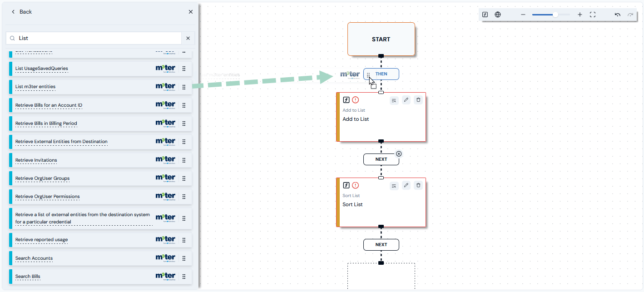This screenshot has width=644, height=292.
Task: Grab handle for Retrieve Bills in Billing Period
Action: [x=184, y=124]
